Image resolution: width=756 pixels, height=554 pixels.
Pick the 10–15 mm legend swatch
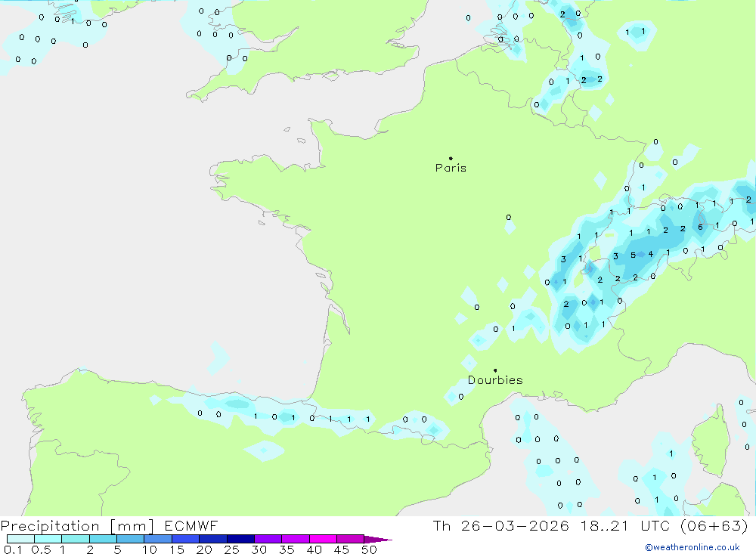click(x=158, y=539)
